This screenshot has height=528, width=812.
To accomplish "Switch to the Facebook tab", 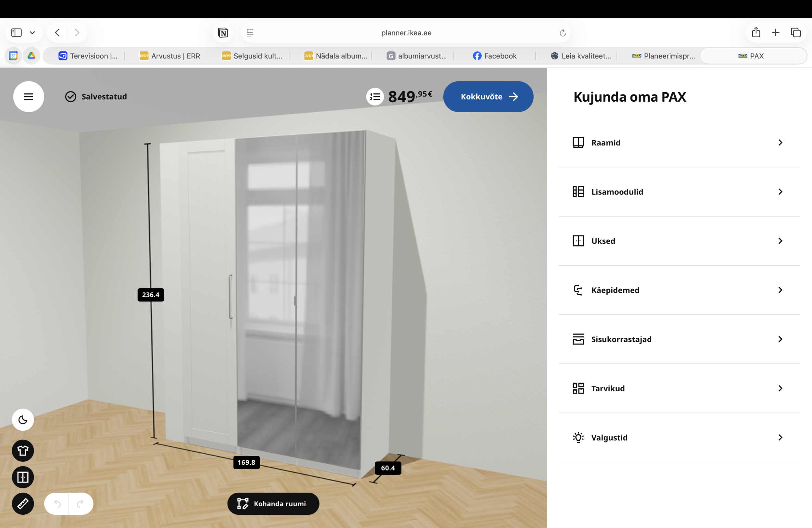I will 494,56.
